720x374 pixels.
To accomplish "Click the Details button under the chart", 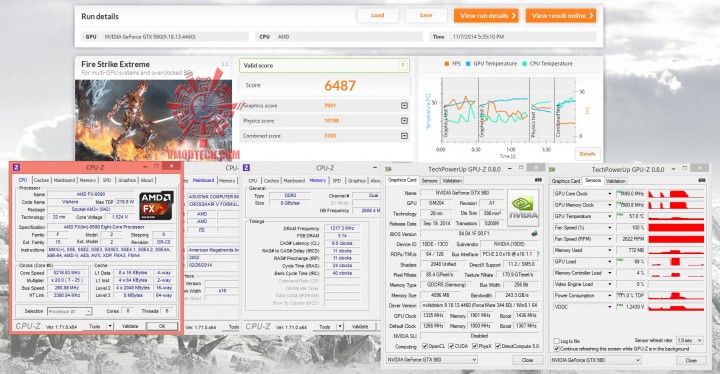I will coord(587,153).
